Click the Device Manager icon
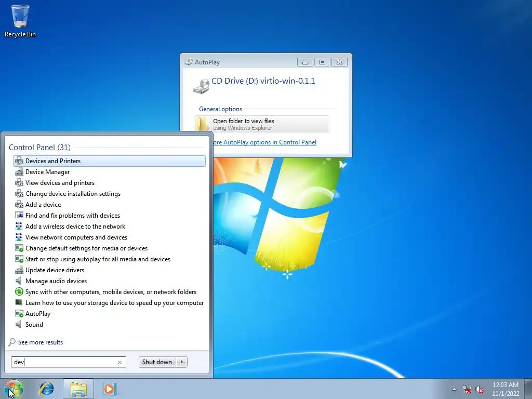 19,171
